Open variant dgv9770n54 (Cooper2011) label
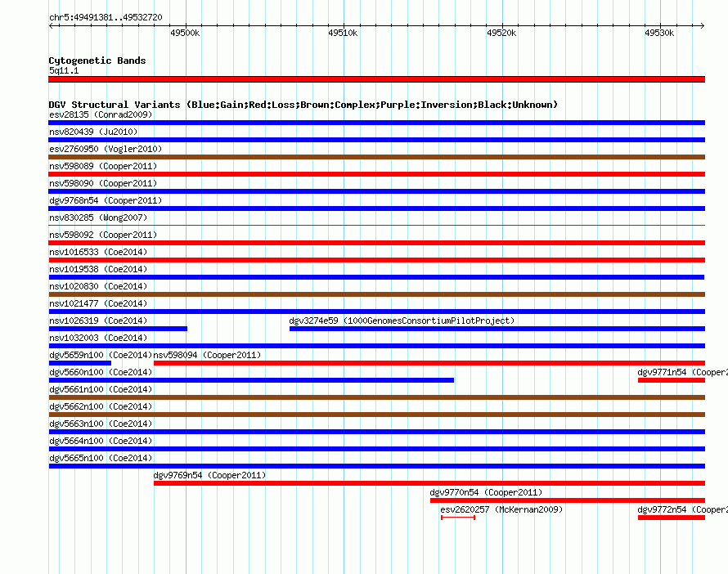The image size is (728, 574). (x=486, y=492)
